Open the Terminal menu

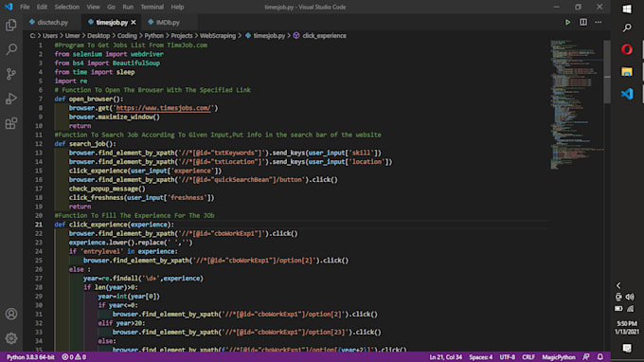152,7
